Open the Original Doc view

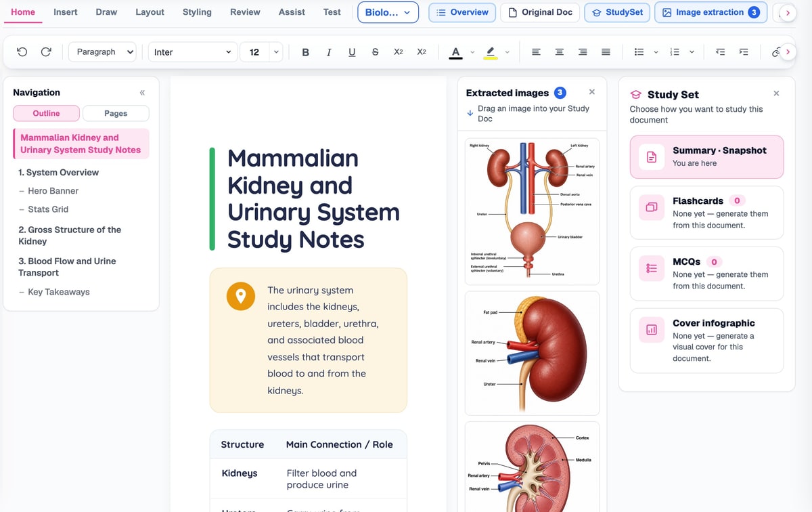point(540,12)
